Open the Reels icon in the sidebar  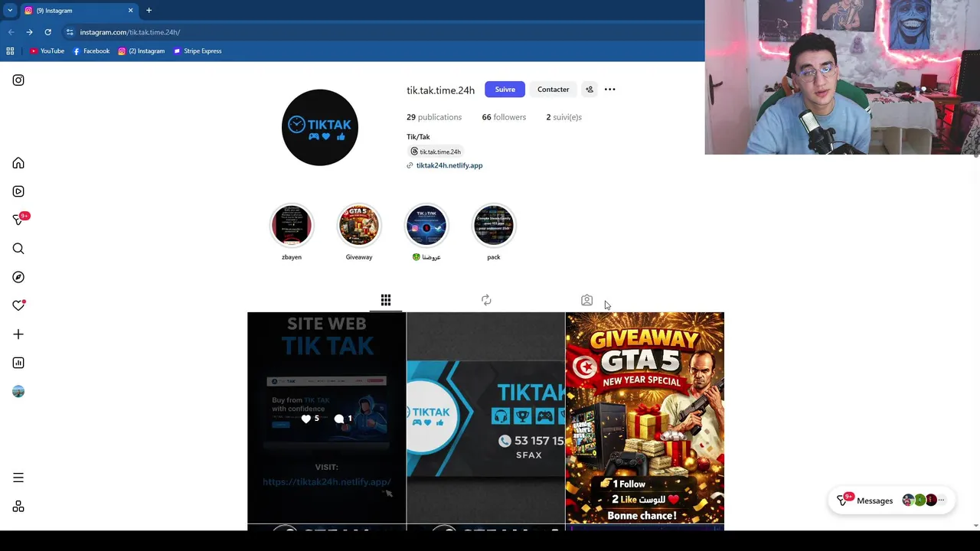pyautogui.click(x=18, y=191)
